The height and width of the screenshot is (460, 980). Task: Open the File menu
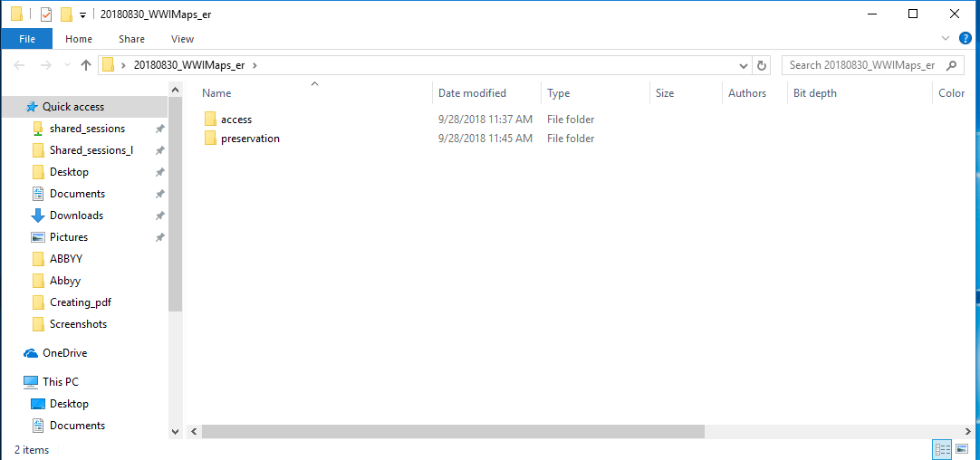(26, 39)
